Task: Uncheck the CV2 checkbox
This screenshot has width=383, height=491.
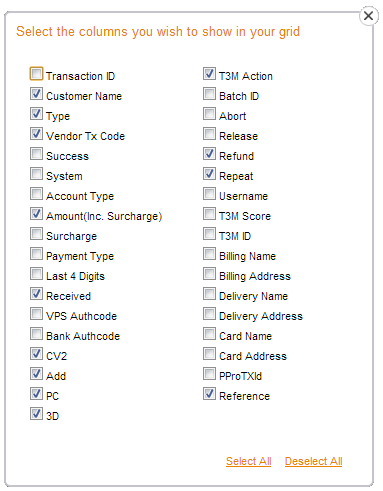Action: pos(36,354)
